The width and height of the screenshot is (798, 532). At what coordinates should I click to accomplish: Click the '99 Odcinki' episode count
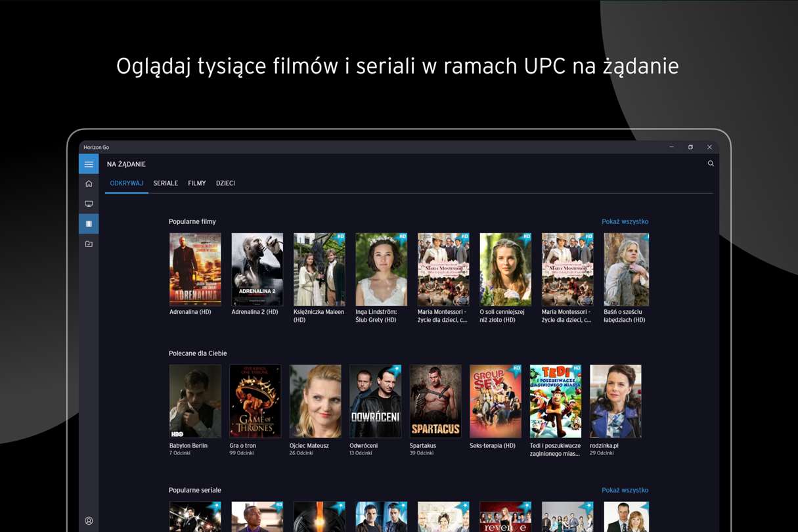pos(242,453)
